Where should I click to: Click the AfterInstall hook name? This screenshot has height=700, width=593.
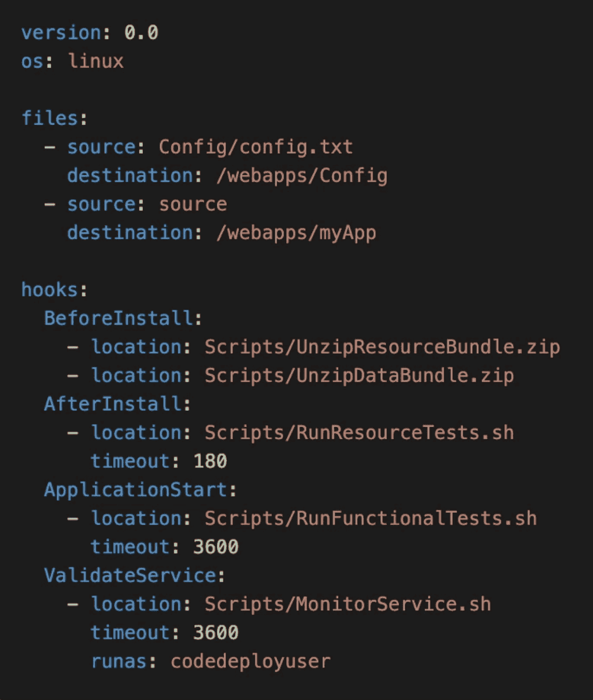tap(113, 404)
